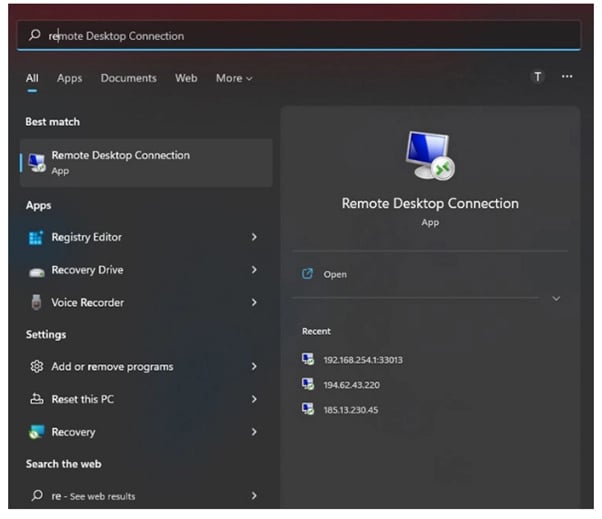Open recent connection 194.62.43.220
The height and width of the screenshot is (519, 602).
(x=352, y=385)
